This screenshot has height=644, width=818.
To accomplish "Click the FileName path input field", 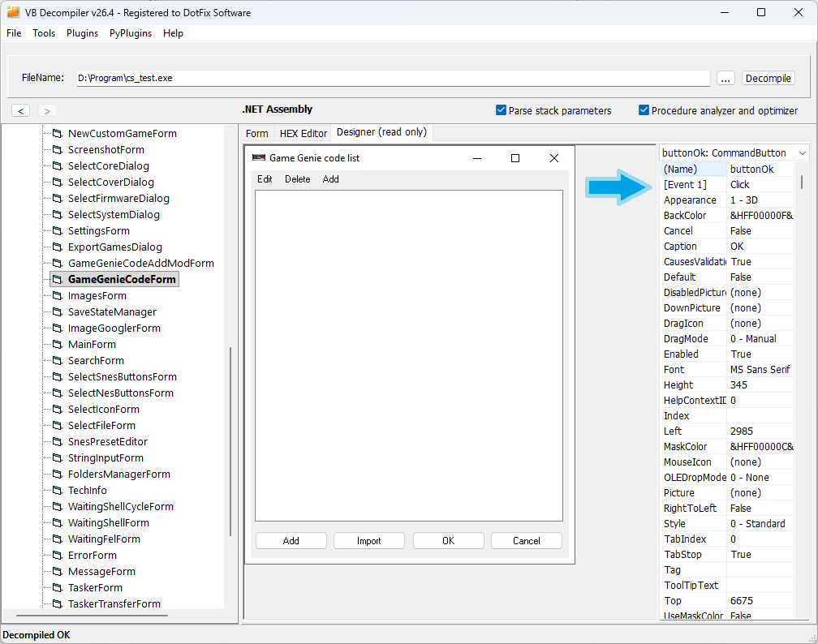I will click(394, 78).
